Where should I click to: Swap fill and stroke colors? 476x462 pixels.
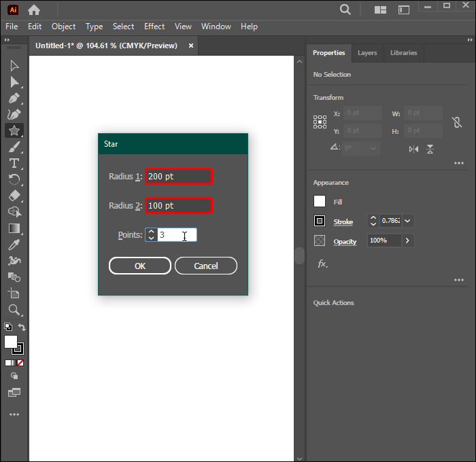tap(22, 327)
